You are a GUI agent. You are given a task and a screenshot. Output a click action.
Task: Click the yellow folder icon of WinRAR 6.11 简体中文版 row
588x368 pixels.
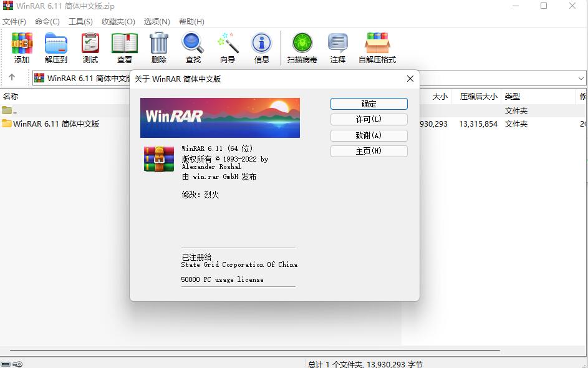coord(7,123)
